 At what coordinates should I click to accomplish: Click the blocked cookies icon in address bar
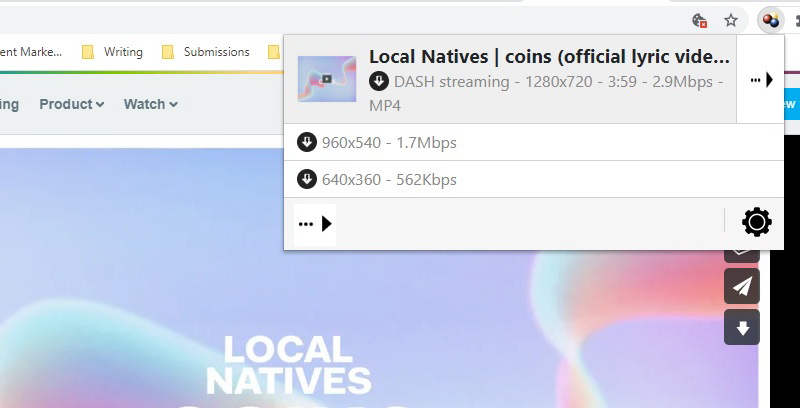pos(701,20)
